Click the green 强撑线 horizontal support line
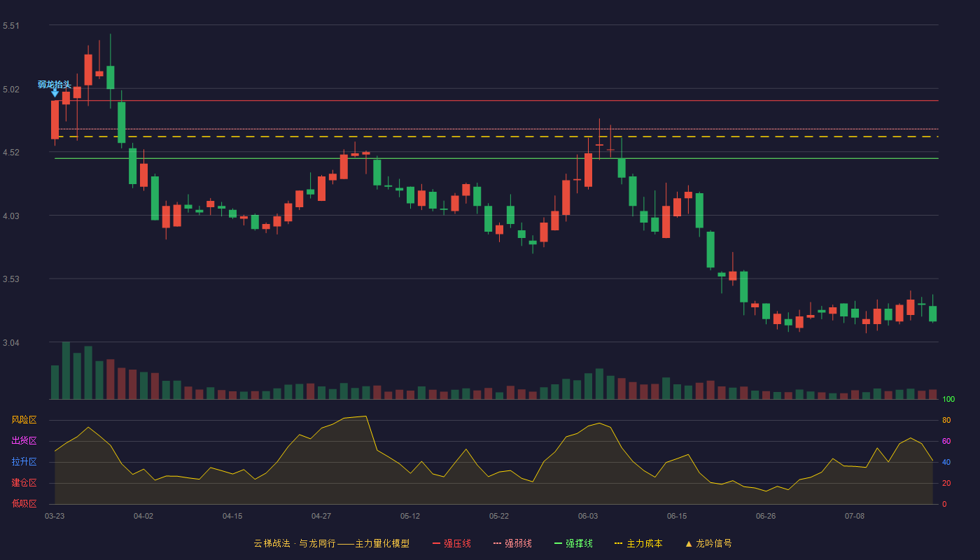This screenshot has width=980, height=560. point(496,158)
